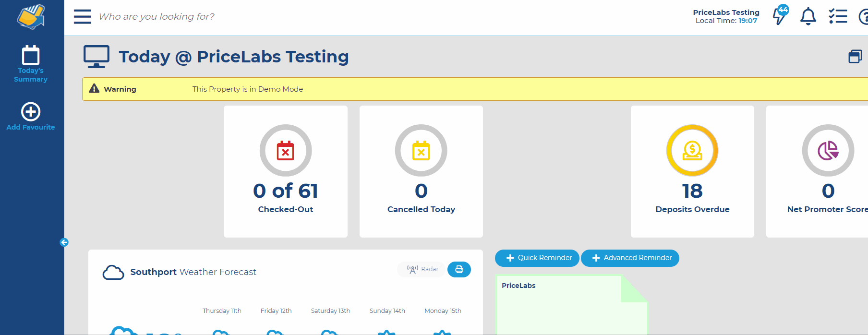Add a Favourite in the sidebar
868x335 pixels.
click(x=31, y=116)
